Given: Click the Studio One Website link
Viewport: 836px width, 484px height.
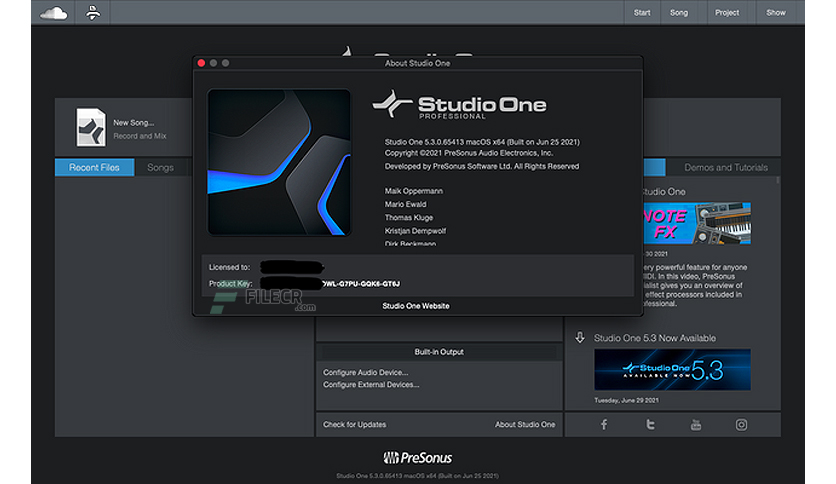Looking at the screenshot, I should pyautogui.click(x=416, y=306).
